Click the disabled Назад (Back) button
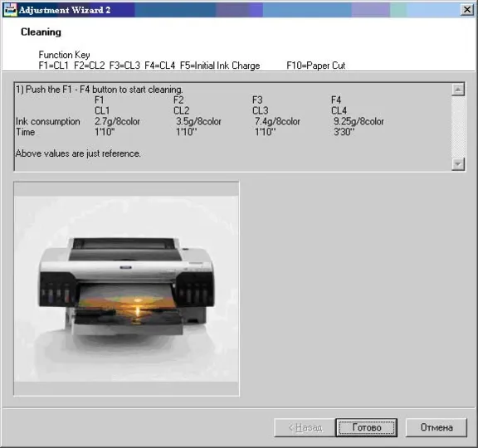This screenshot has height=448, width=478. click(305, 427)
